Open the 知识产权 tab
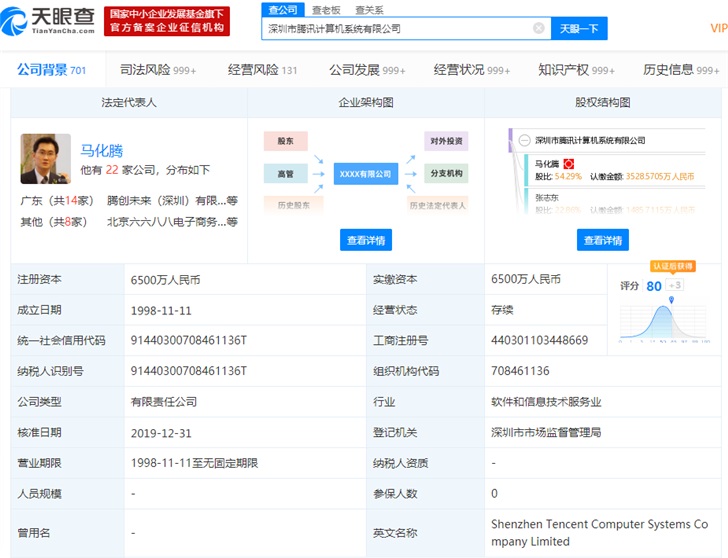Screen dimensions: 728x558 point(576,70)
